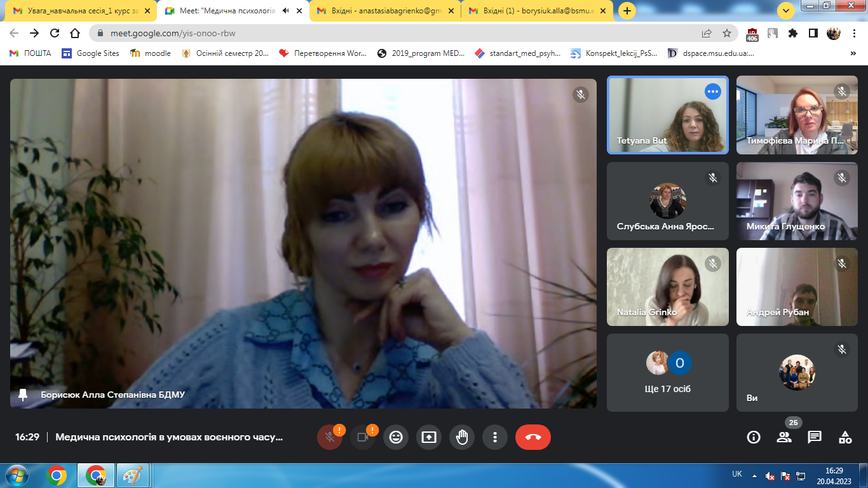
Task: Open Chrome tab search dropdown arrow
Action: [785, 11]
